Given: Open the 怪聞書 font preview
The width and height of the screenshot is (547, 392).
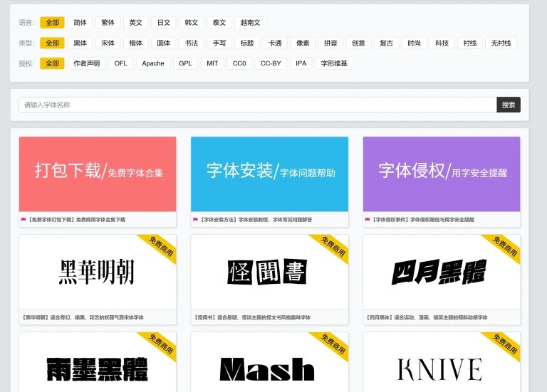Looking at the screenshot, I should [x=269, y=272].
